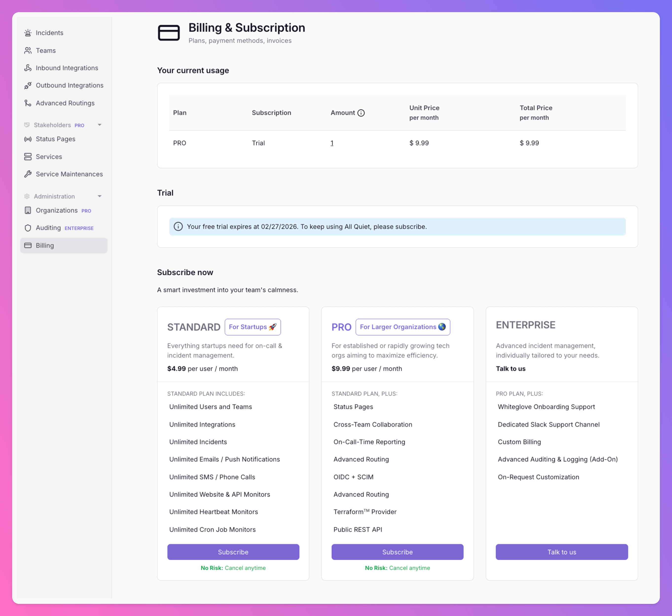Open Inbound Integrations webhook icon
The height and width of the screenshot is (616, 672).
28,68
